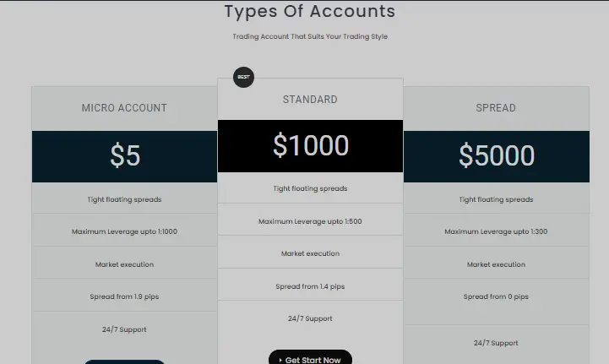Select the SPREAD plan heading
This screenshot has width=609, height=364.
click(496, 108)
